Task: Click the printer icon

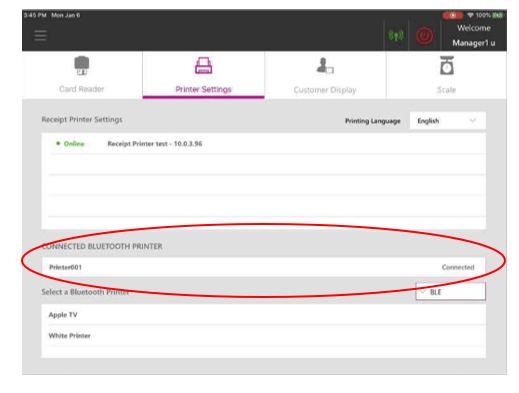Action: click(203, 66)
